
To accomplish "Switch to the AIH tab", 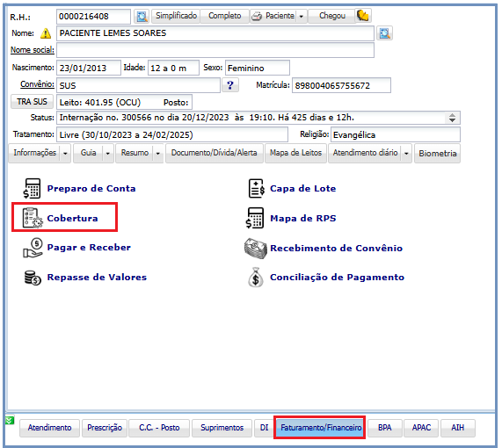I will (x=458, y=428).
